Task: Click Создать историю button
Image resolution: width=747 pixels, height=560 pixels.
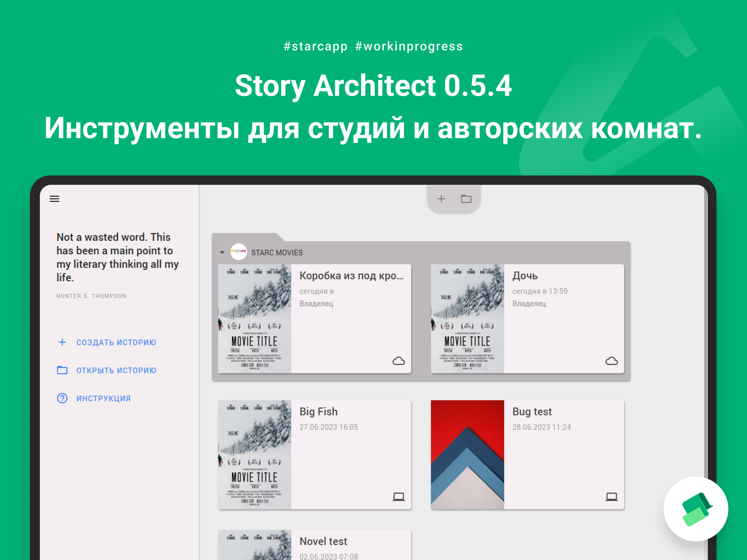Action: coord(107,342)
